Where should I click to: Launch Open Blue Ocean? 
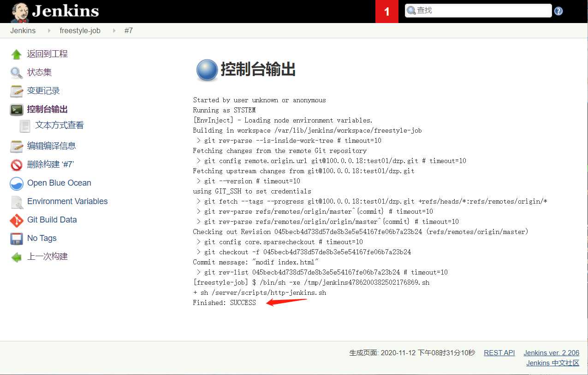[x=59, y=183]
